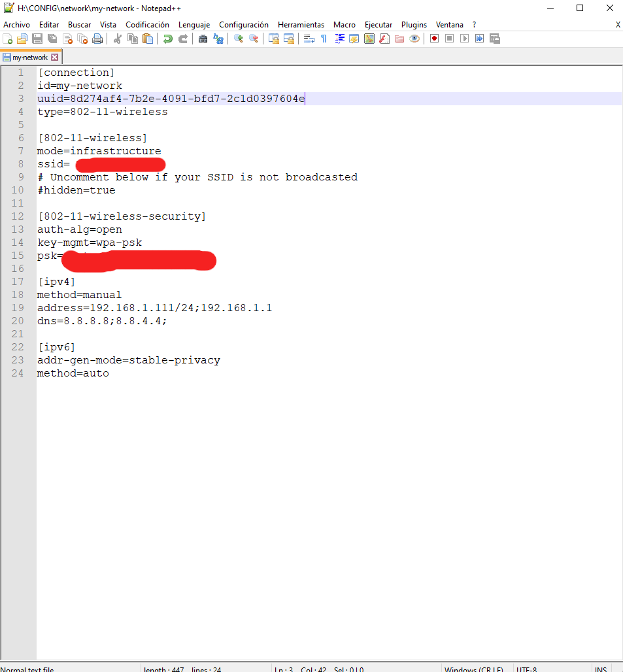
Task: Print the document with the printer icon
Action: tap(97, 39)
